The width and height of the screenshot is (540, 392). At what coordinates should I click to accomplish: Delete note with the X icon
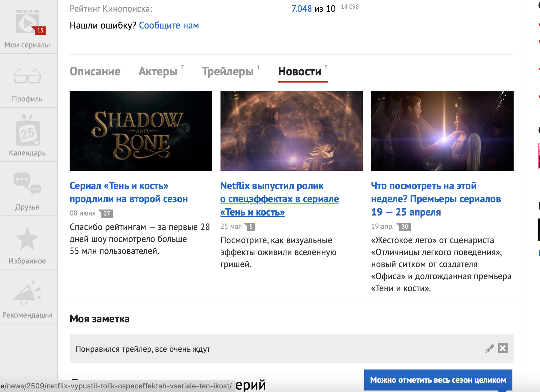(503, 348)
